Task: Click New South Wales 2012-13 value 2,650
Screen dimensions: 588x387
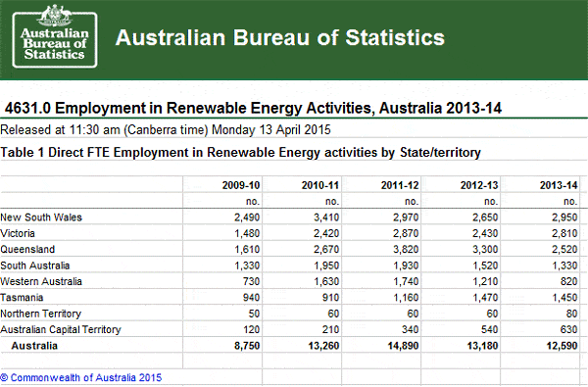Action: [485, 218]
